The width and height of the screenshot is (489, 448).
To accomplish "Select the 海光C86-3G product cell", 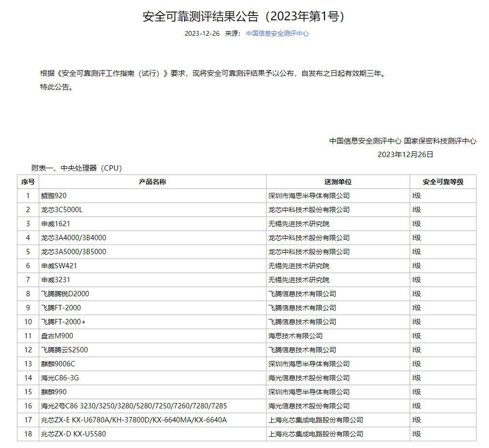I will [x=152, y=378].
